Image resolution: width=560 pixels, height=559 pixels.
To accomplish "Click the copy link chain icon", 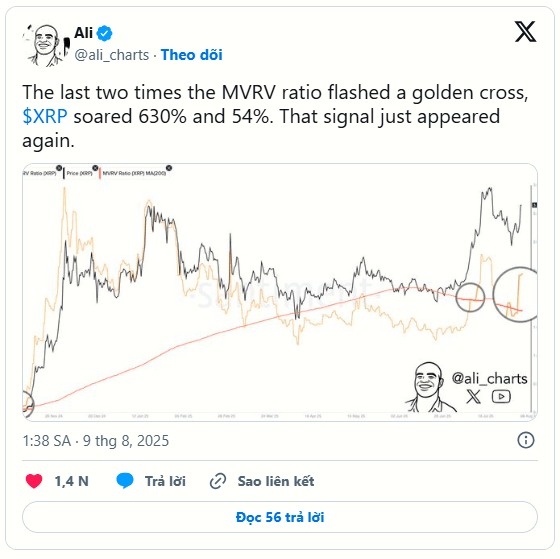I will tap(218, 481).
